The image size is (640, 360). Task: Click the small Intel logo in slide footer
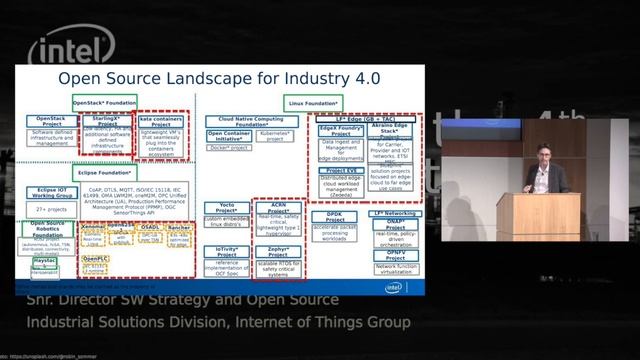click(x=393, y=288)
